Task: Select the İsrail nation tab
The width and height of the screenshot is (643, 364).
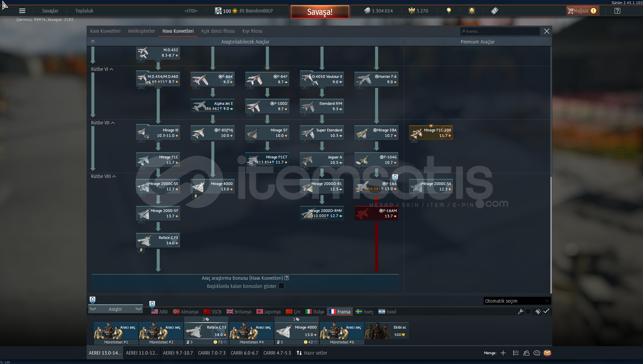Action: coord(387,312)
